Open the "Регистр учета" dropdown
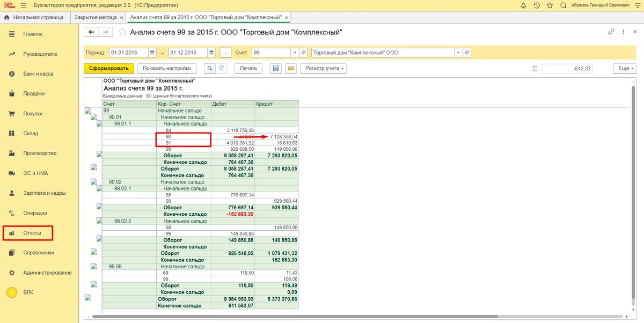 (324, 69)
